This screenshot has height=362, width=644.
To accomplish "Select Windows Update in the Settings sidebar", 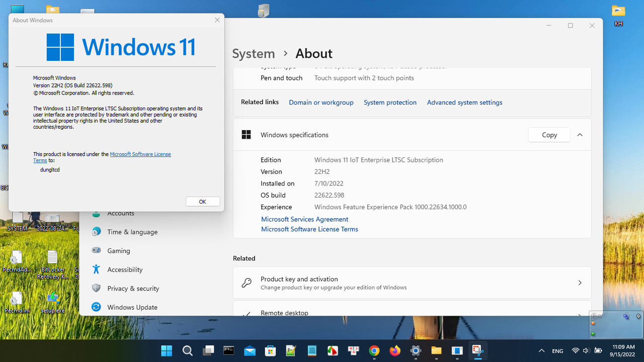I will click(132, 307).
